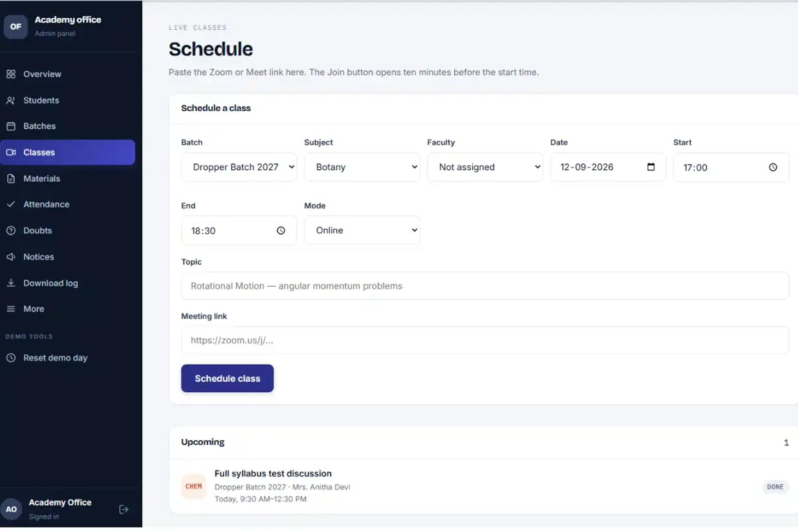
Task: Open the Faculty dropdown
Action: pyautogui.click(x=485, y=167)
